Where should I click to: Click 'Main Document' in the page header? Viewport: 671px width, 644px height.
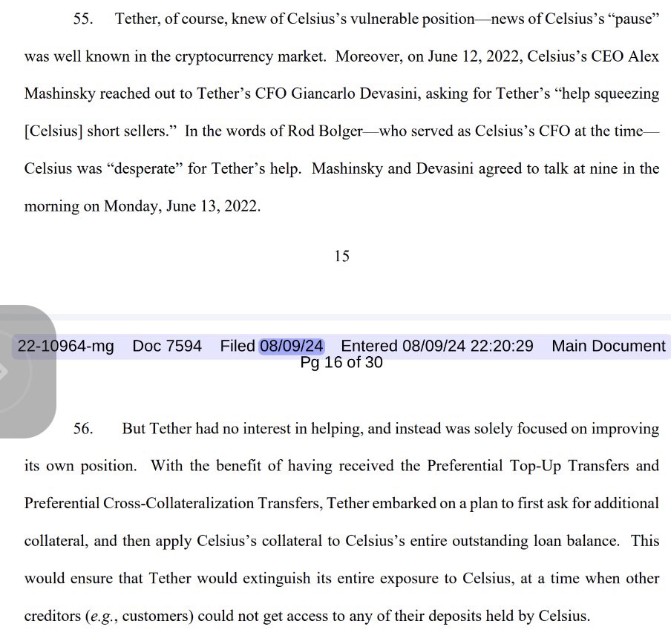coord(609,346)
